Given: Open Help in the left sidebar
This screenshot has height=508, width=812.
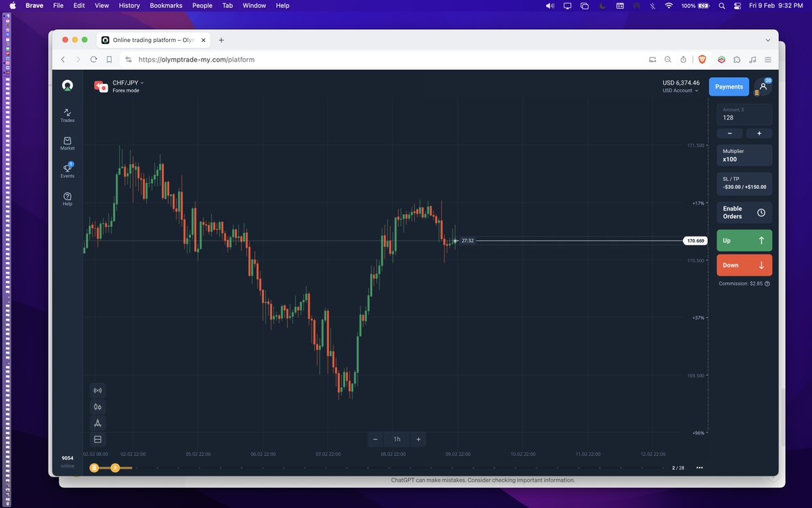Looking at the screenshot, I should [x=67, y=198].
